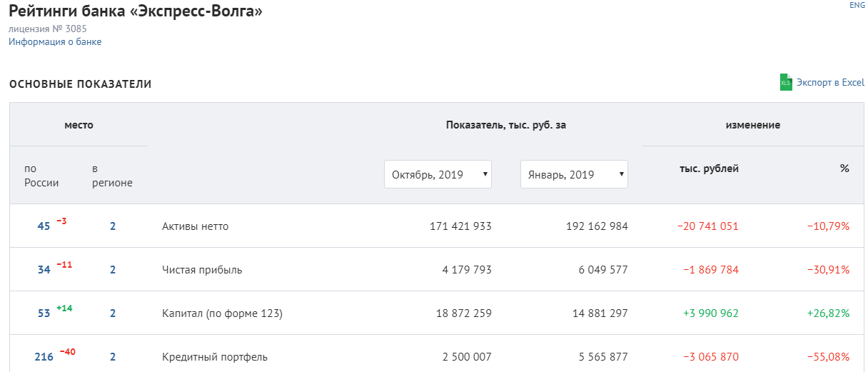Click the change value +3 990 962
This screenshot has width=868, height=372.
coord(710,313)
